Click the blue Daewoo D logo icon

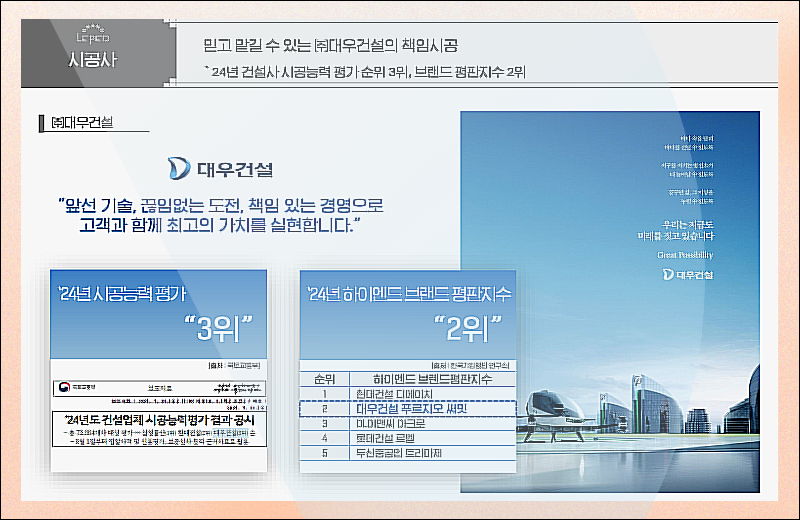(x=179, y=168)
